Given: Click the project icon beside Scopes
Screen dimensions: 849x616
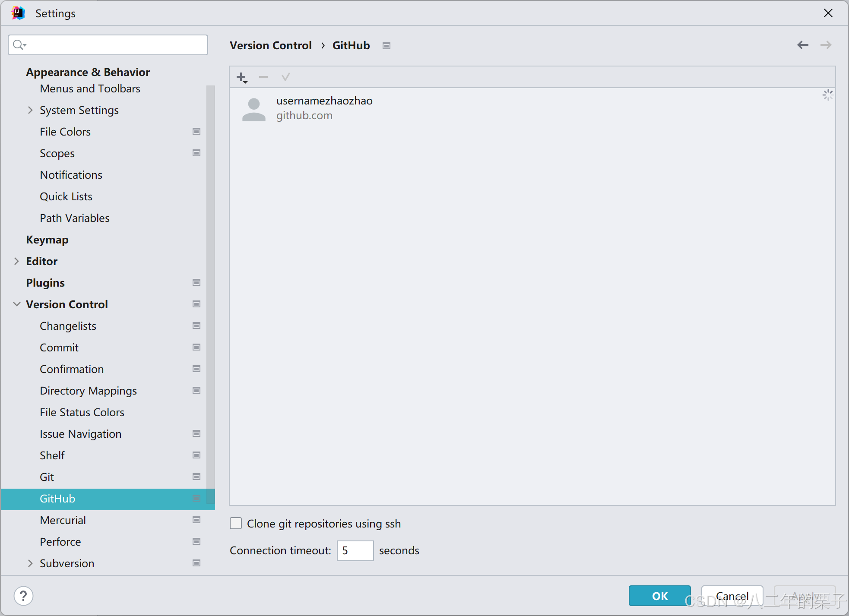Looking at the screenshot, I should (196, 153).
